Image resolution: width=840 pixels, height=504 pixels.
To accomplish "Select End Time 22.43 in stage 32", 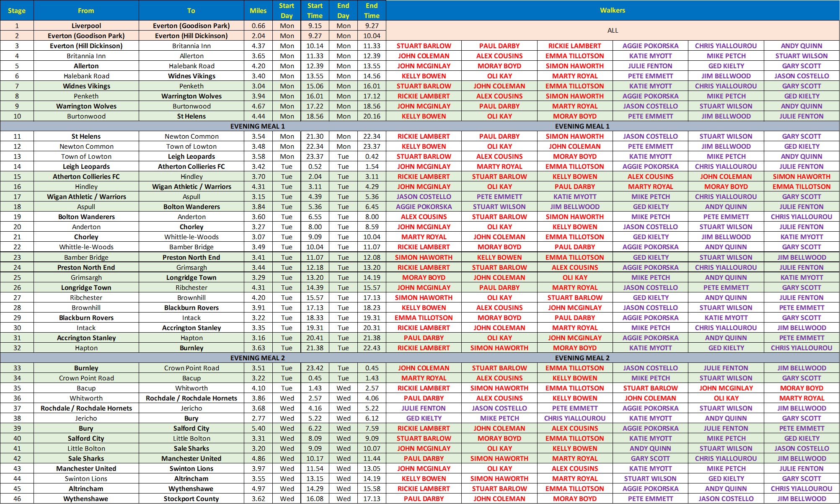I will pyautogui.click(x=372, y=348).
